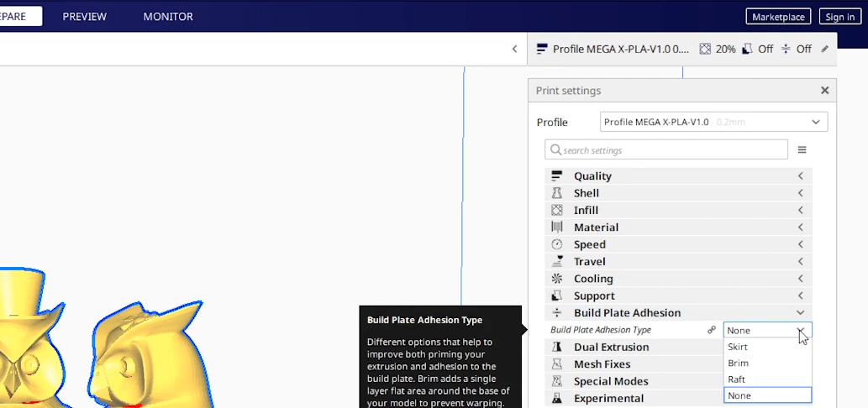This screenshot has width=868, height=408.
Task: Close the Print settings panel
Action: [825, 90]
